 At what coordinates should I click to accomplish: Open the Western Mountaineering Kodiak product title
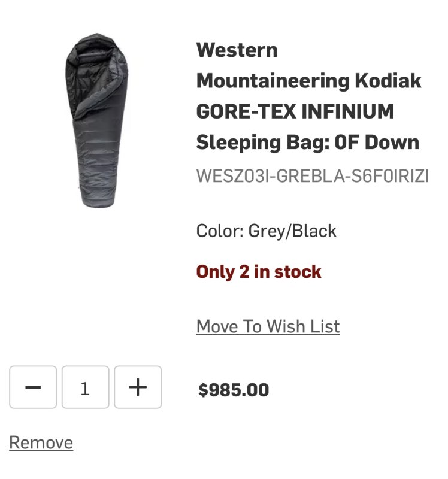[x=308, y=96]
